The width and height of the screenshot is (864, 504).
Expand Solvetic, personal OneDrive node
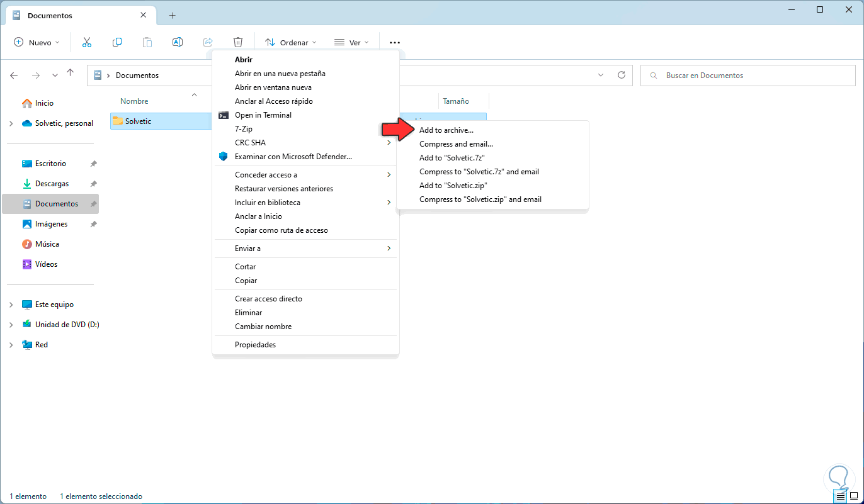pyautogui.click(x=11, y=123)
